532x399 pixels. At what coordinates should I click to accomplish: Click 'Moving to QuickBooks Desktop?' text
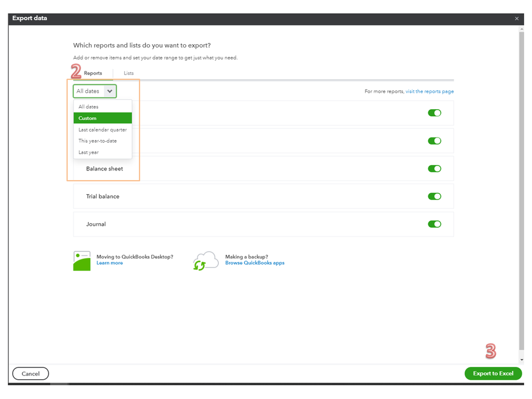pos(135,257)
